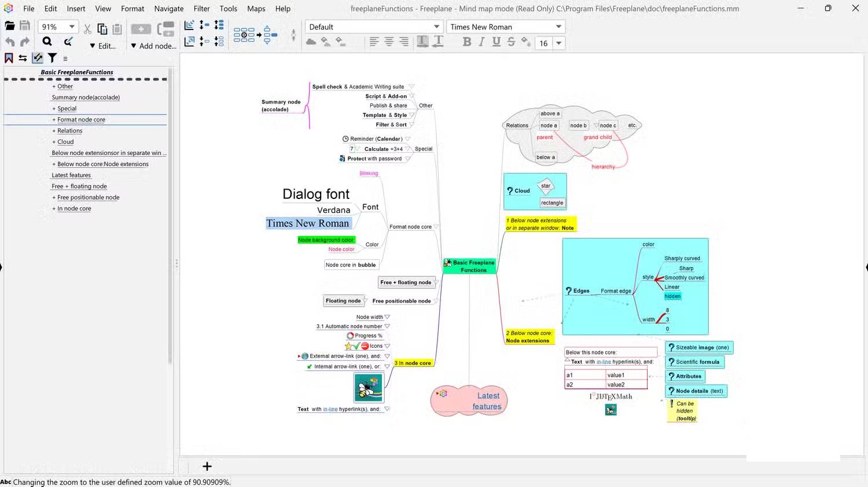868x487 pixels.
Task: Click the open map folder icon
Action: 10,26
